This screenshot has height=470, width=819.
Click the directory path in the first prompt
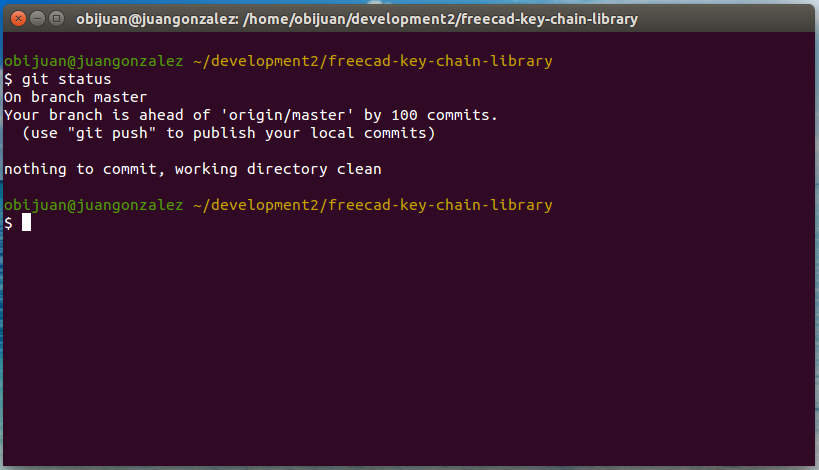pos(372,61)
